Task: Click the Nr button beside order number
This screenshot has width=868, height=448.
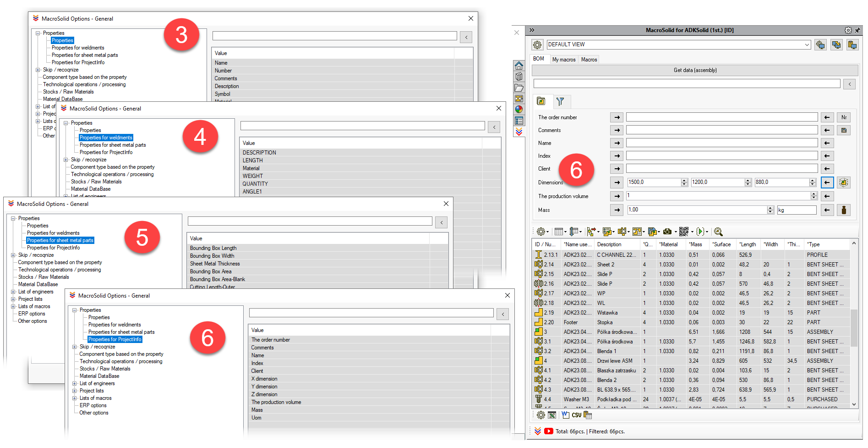Action: (x=844, y=117)
